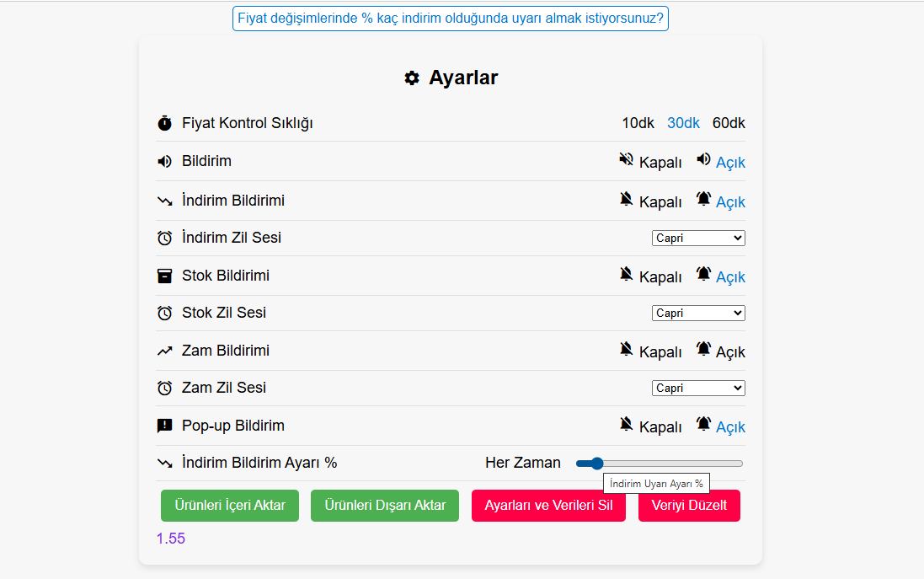Viewport: 924px width, 579px height.
Task: Set Pop-up Bildirim to Kapalı
Action: [x=660, y=427]
